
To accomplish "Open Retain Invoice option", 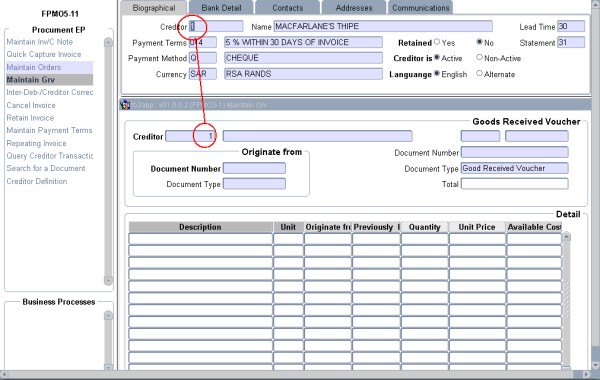I will pyautogui.click(x=30, y=118).
